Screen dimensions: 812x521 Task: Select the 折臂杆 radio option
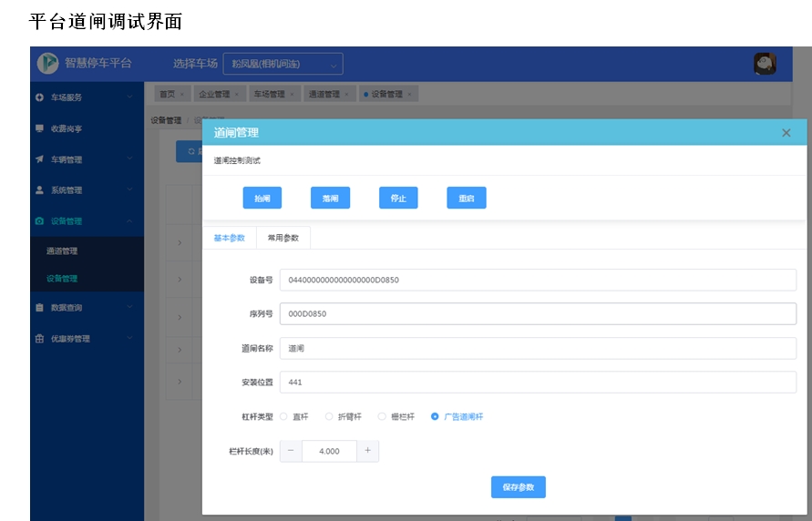tap(329, 416)
